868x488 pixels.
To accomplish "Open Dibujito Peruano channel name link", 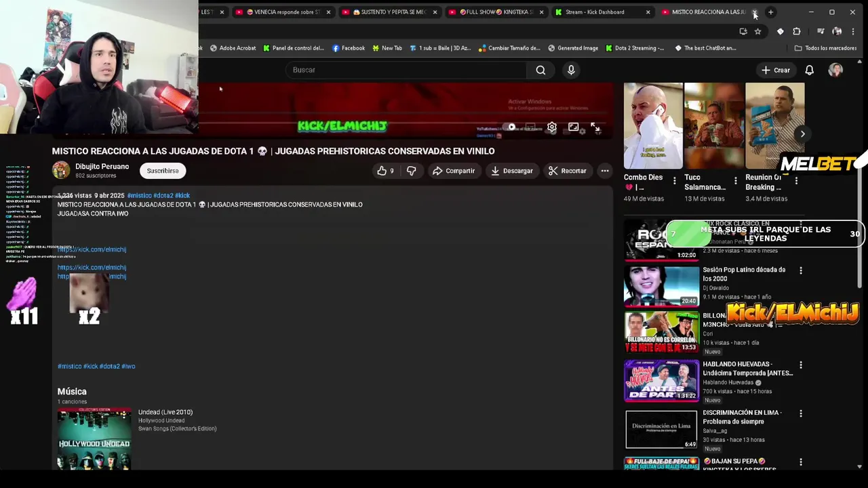I will pyautogui.click(x=102, y=166).
